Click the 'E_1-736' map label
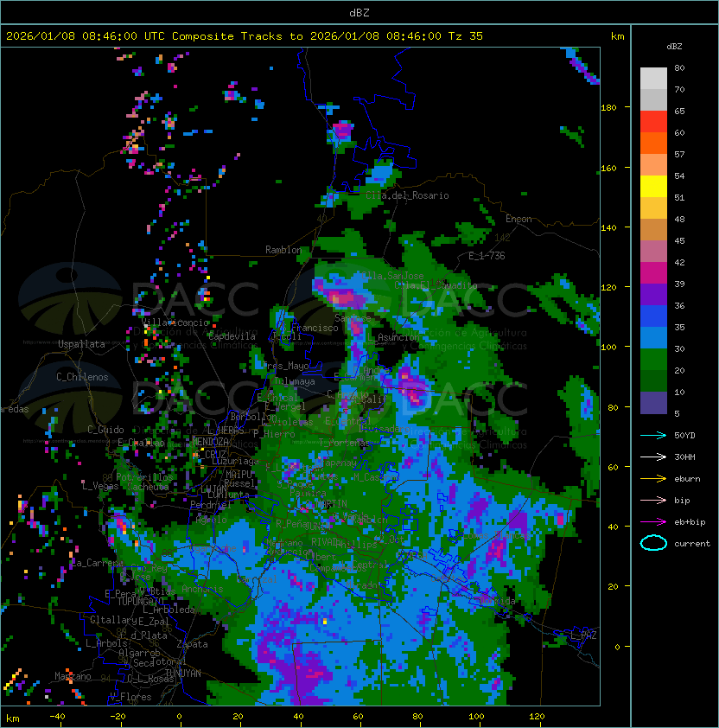The height and width of the screenshot is (728, 719). point(487,256)
